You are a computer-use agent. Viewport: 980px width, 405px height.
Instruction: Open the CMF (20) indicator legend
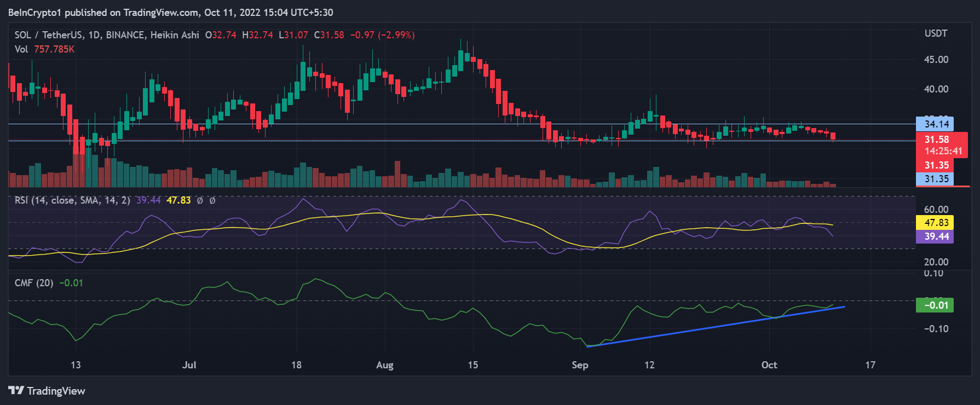34,283
